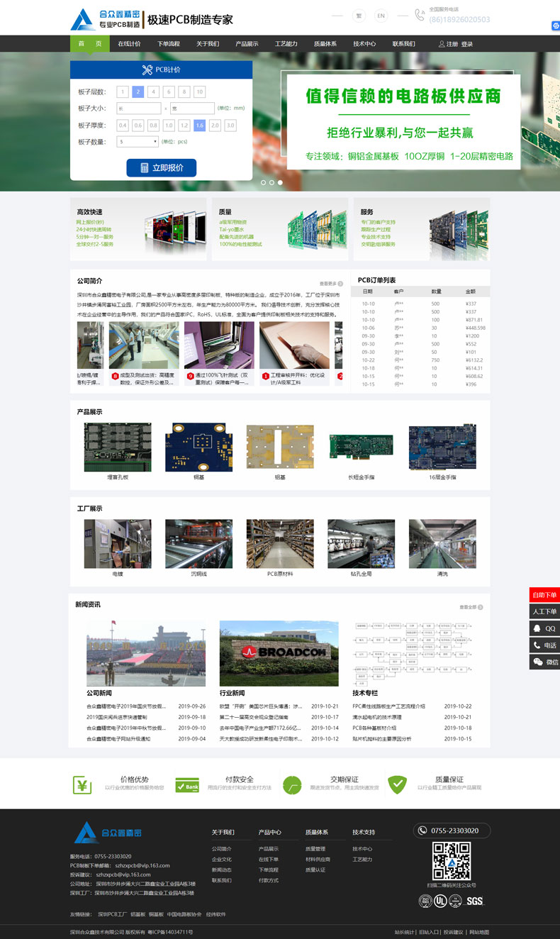Click the 质量保证 shield checkmark icon
This screenshot has height=939, width=560.
[x=397, y=784]
